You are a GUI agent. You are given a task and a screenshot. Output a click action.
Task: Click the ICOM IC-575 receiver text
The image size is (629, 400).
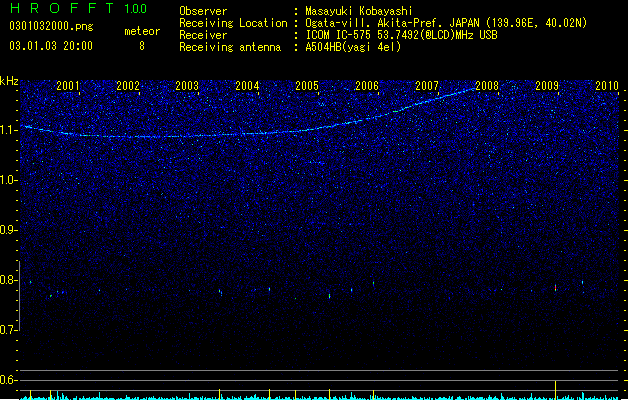401,35
